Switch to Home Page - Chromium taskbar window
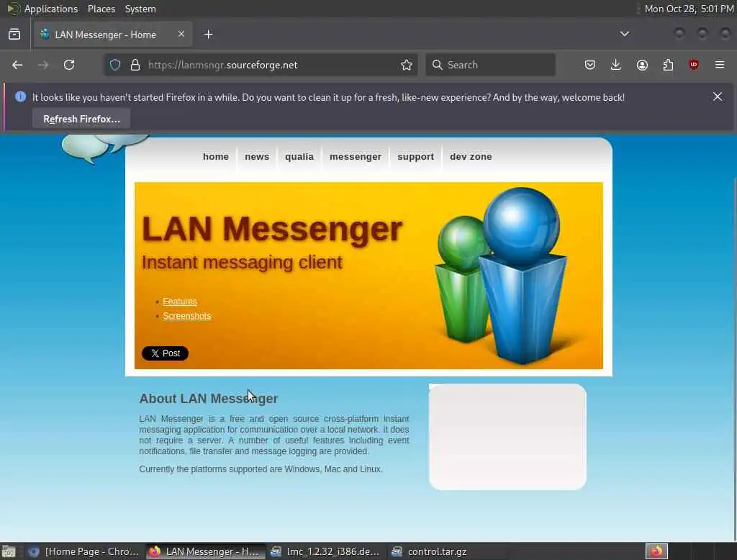 click(83, 551)
